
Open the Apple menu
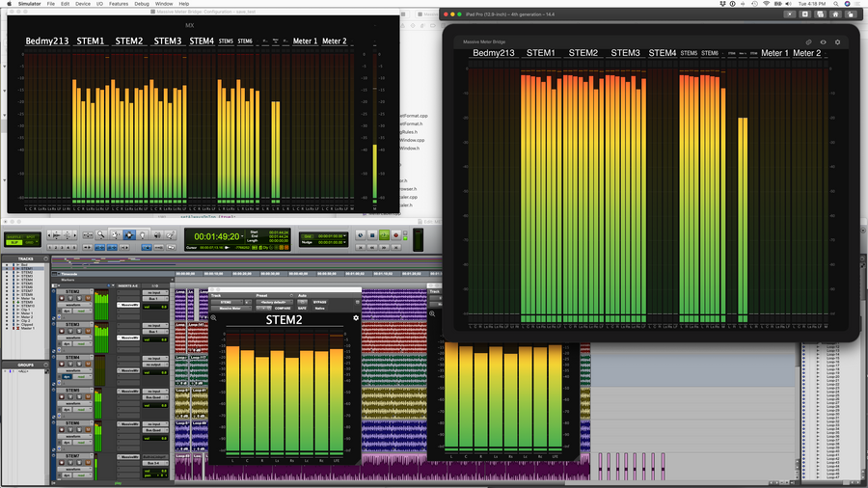coord(9,3)
